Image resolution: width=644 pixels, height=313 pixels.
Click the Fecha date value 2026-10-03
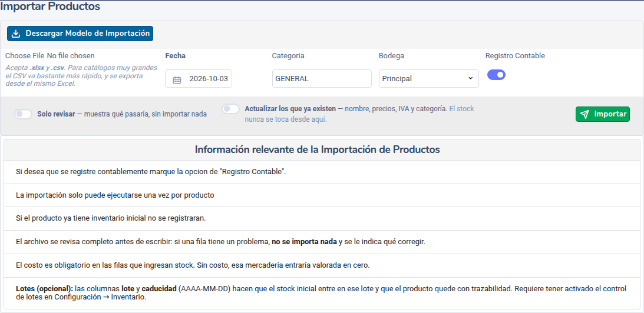coord(208,79)
